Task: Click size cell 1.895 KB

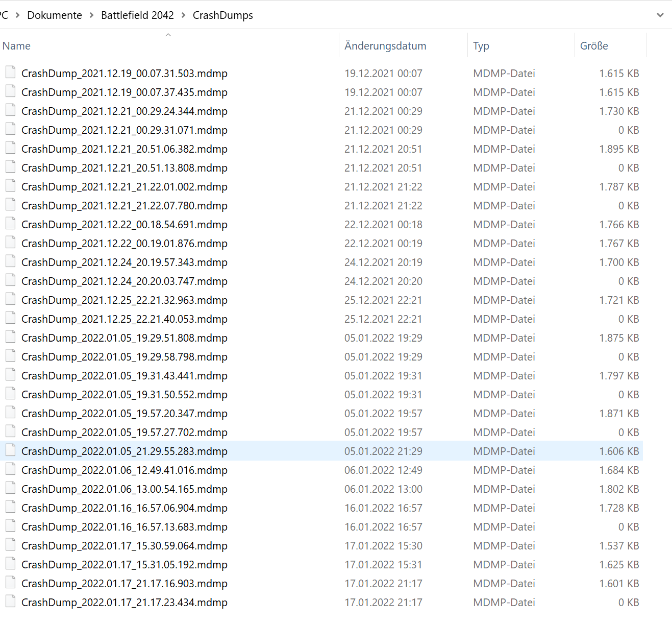Action: coord(619,149)
